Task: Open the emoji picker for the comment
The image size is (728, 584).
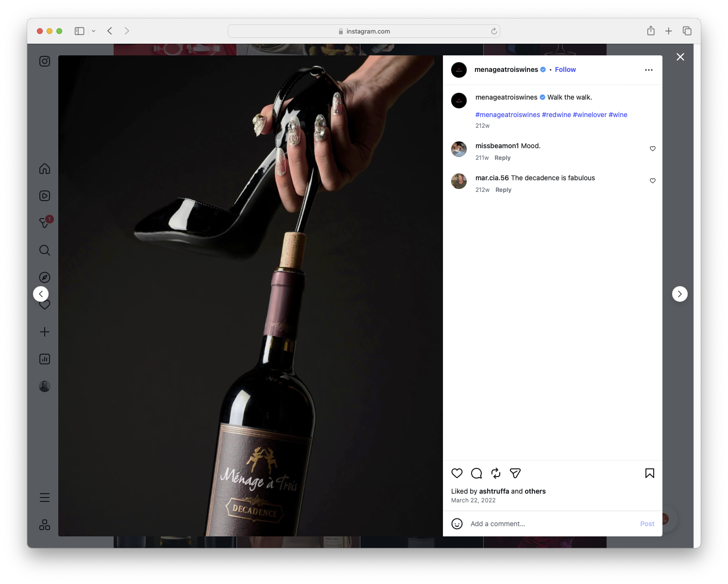Action: [457, 524]
